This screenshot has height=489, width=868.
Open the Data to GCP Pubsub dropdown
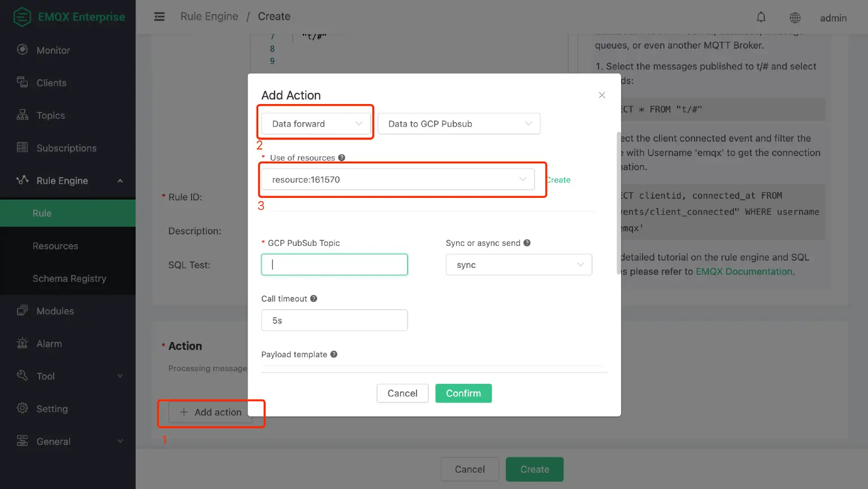pos(459,124)
